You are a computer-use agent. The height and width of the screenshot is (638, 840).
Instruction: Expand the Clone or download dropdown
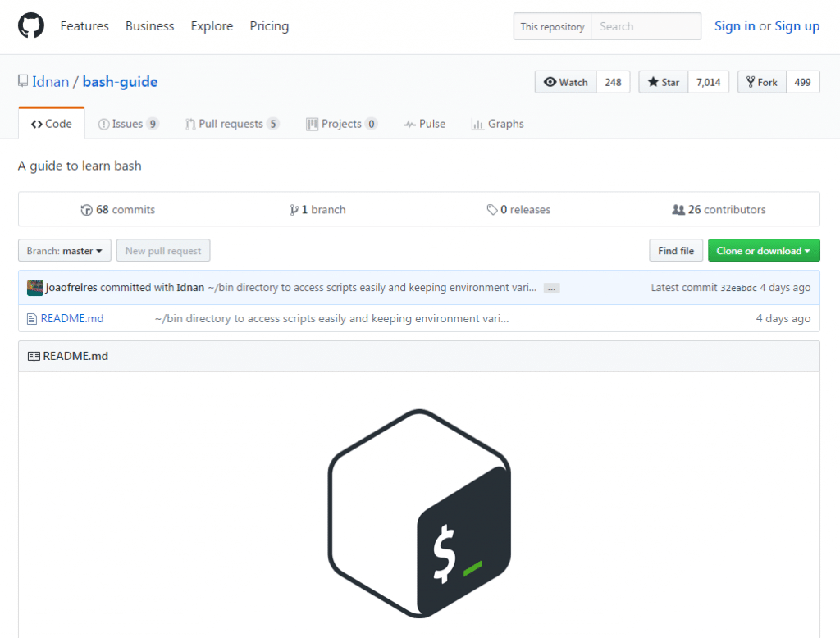coord(764,251)
